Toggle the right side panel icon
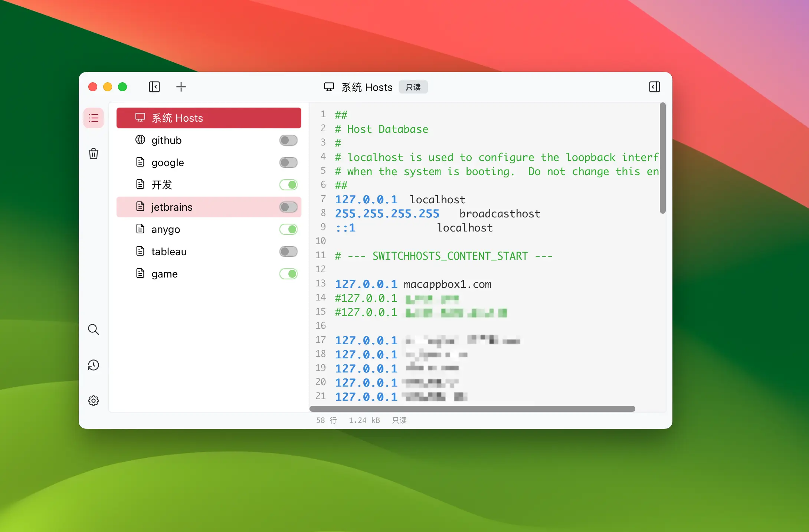Image resolution: width=809 pixels, height=532 pixels. coord(655,87)
